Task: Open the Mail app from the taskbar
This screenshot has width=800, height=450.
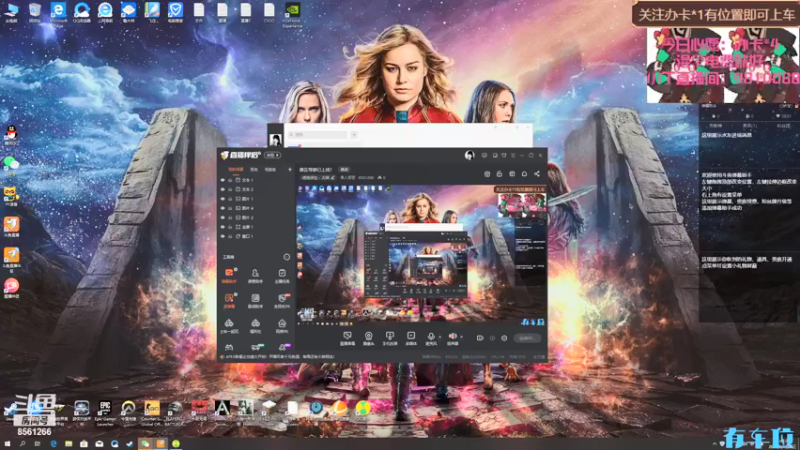Action: [99, 444]
